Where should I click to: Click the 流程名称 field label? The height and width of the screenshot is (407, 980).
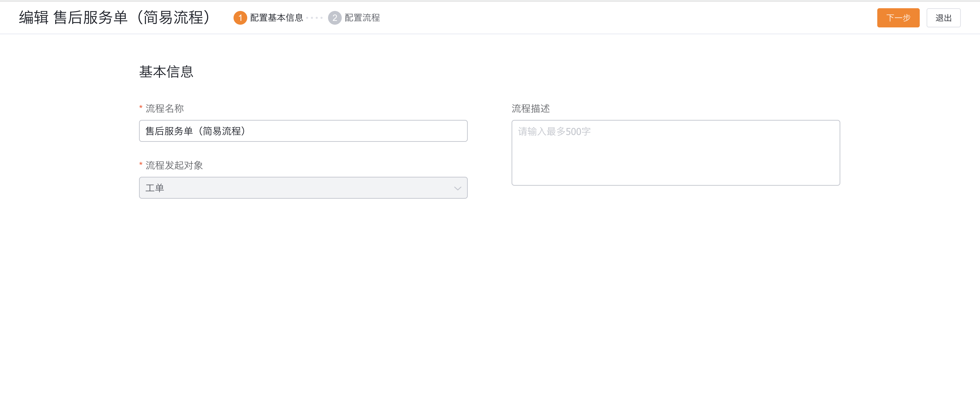click(164, 109)
